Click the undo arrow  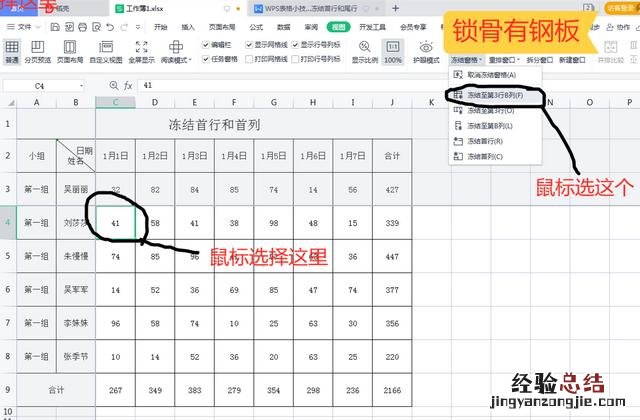coord(110,27)
